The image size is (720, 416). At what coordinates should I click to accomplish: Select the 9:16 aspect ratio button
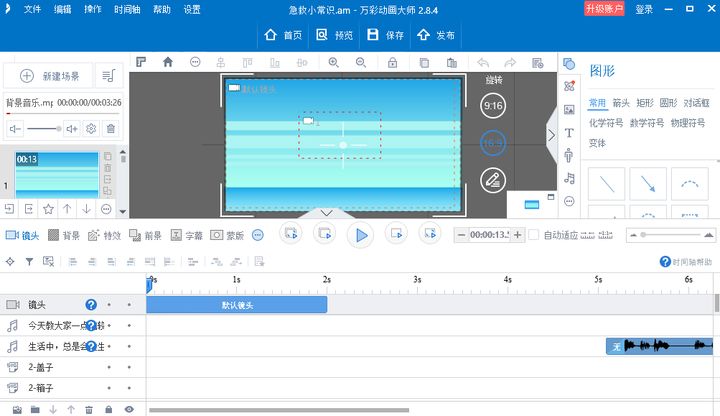coord(492,106)
